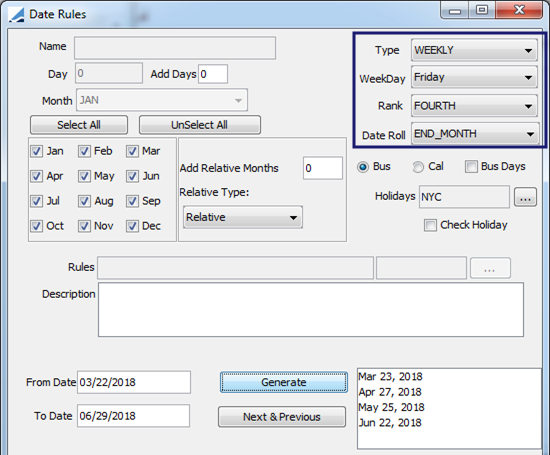Toggle the Dec month checkbox

(x=132, y=226)
